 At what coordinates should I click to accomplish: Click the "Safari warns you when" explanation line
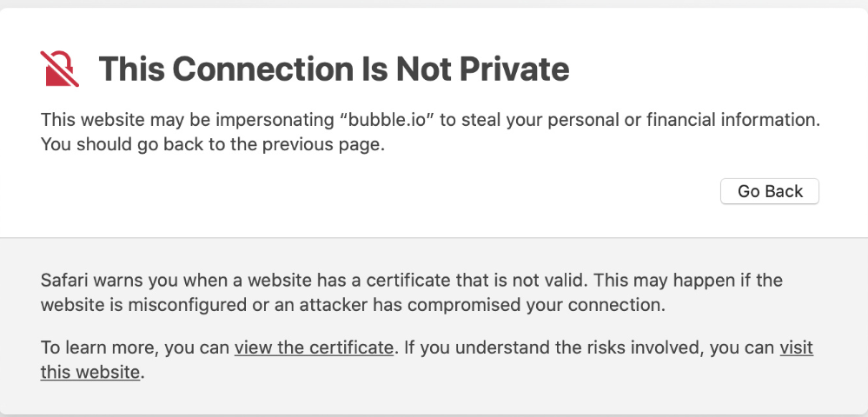pyautogui.click(x=174, y=281)
